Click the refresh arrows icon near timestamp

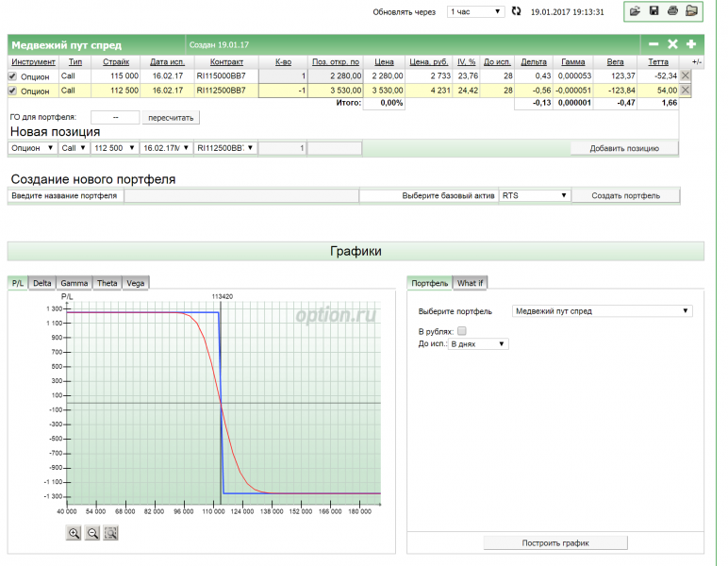click(516, 11)
